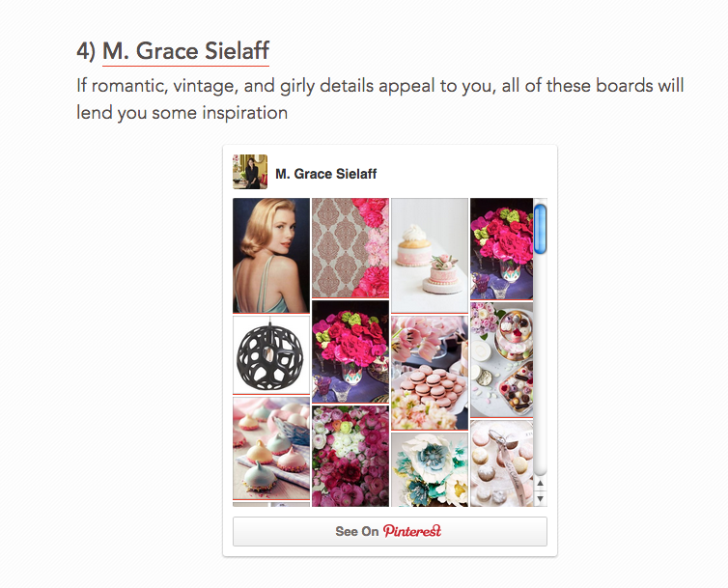Click the profile avatar in the widget header
Viewport: 728px width, 588px height.
tap(250, 172)
